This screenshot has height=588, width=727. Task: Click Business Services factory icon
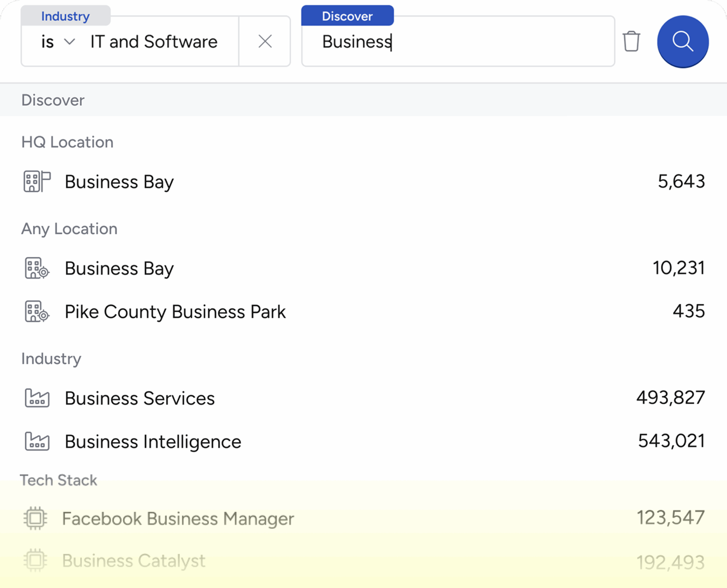pos(37,398)
